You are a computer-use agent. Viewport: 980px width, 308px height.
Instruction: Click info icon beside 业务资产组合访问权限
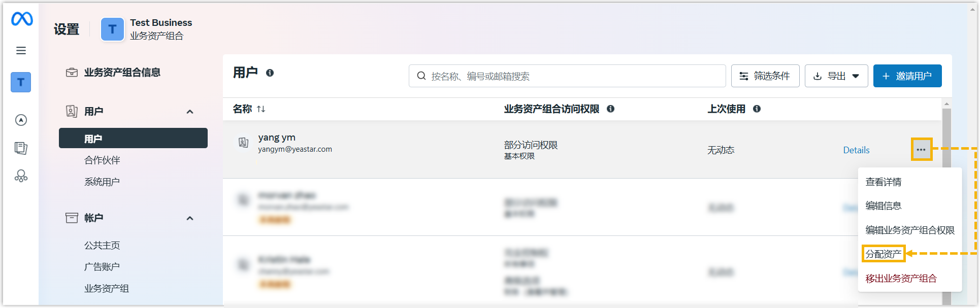coord(610,109)
